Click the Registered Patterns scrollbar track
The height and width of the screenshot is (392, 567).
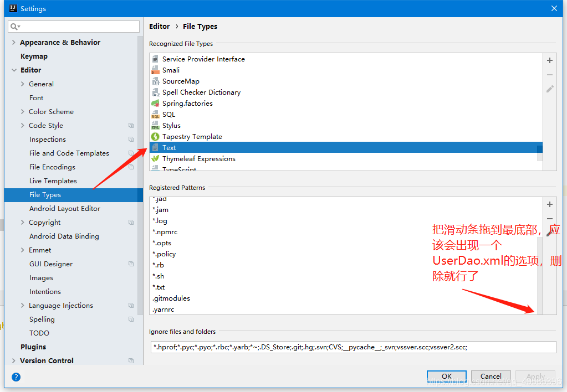[x=540, y=275]
